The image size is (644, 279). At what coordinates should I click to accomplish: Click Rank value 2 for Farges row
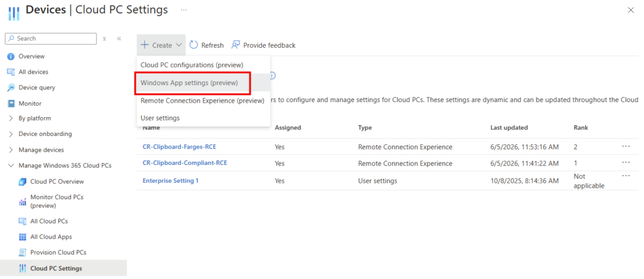coord(576,147)
